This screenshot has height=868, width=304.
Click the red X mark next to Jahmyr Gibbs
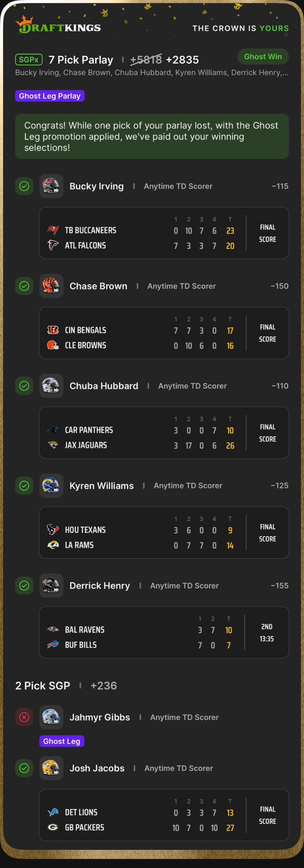(x=24, y=717)
